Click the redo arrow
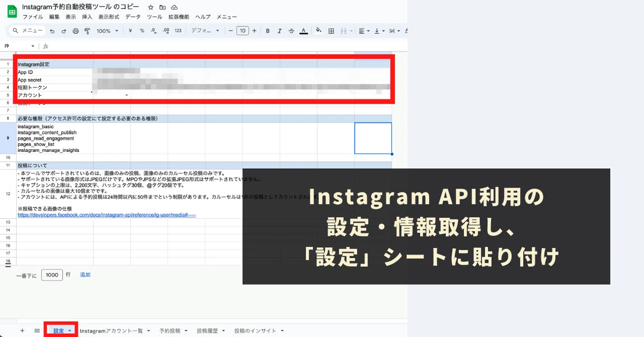The image size is (644, 337). [64, 31]
